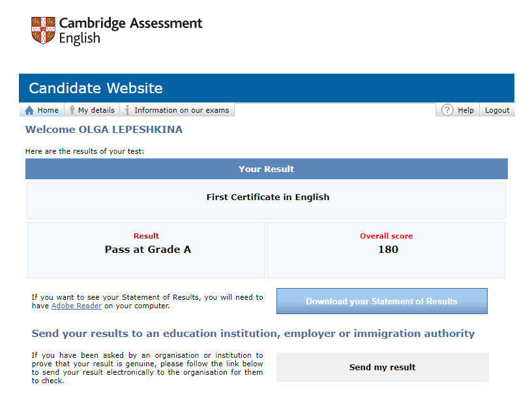Screen dimensions: 532x408
Task: Open the Help menu item
Action: [458, 110]
